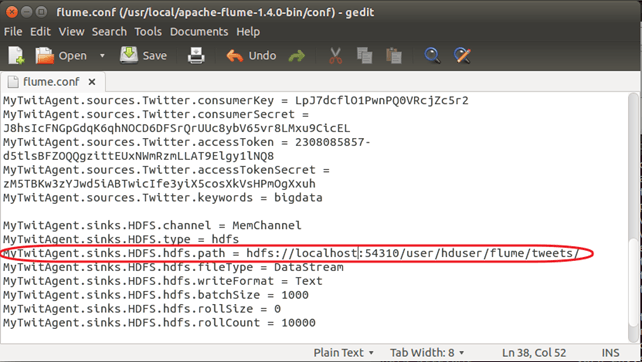Save the flume.conf document

click(x=143, y=55)
